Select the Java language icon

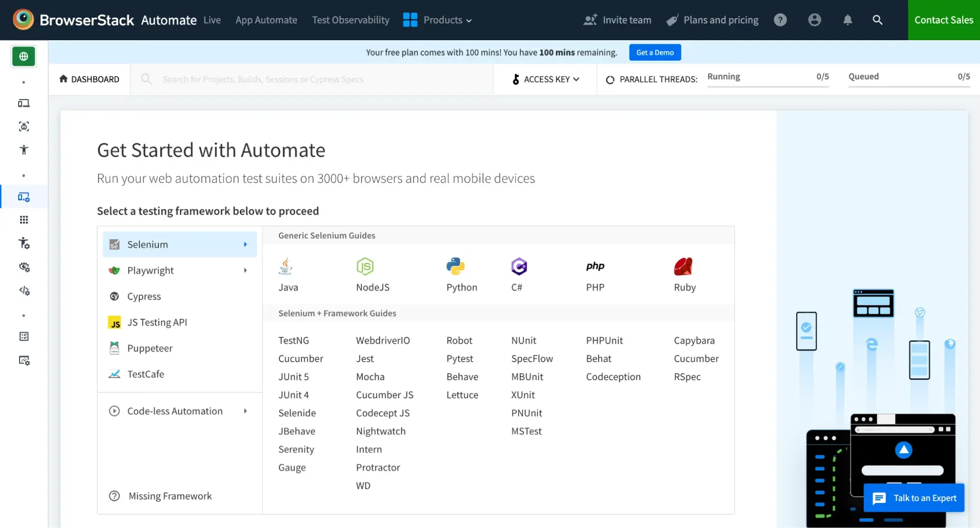tap(285, 266)
